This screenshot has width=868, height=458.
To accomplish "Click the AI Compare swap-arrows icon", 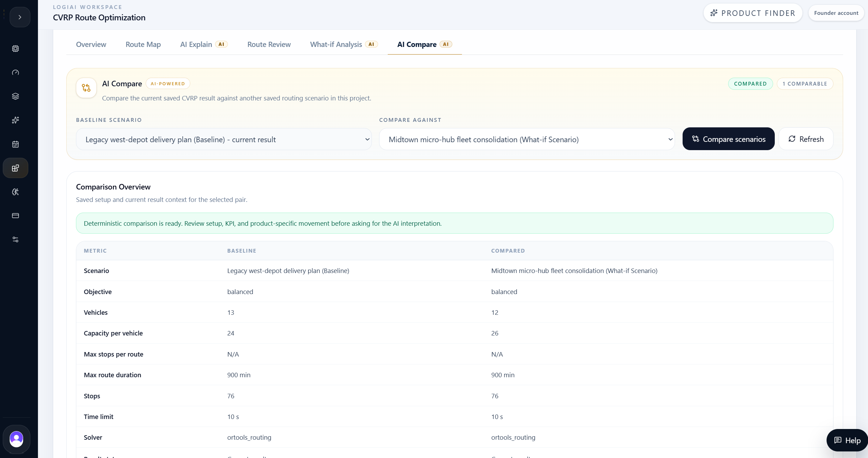I will point(86,88).
